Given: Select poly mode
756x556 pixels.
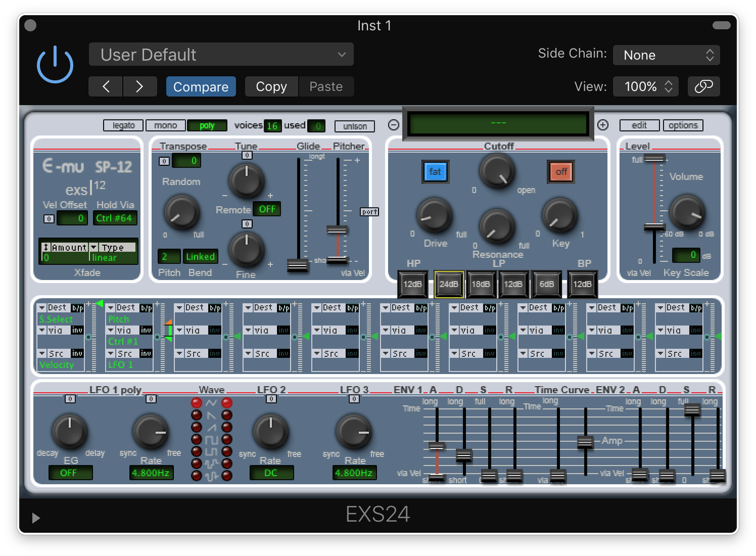Looking at the screenshot, I should click(x=207, y=125).
